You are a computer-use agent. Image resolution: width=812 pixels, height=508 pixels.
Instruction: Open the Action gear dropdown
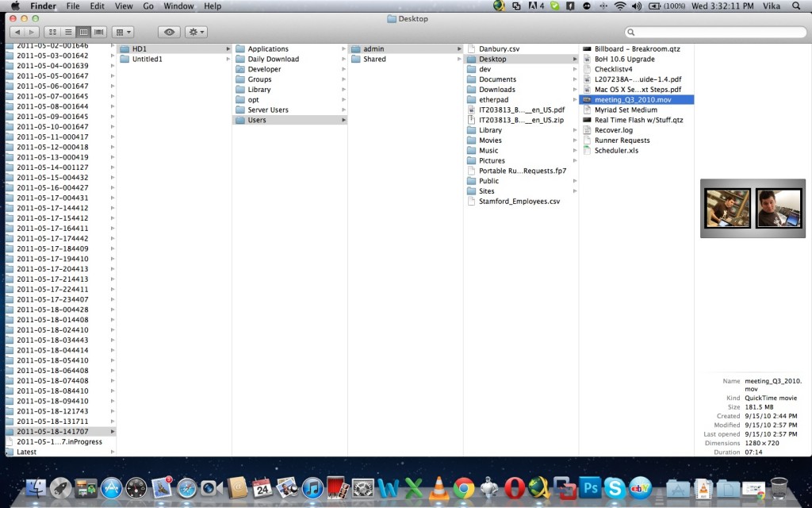click(195, 32)
